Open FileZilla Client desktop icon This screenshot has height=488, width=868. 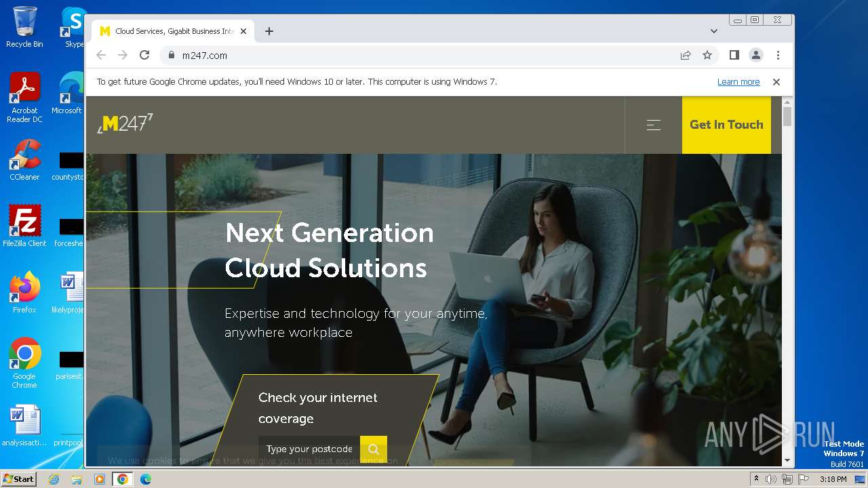[x=24, y=226]
